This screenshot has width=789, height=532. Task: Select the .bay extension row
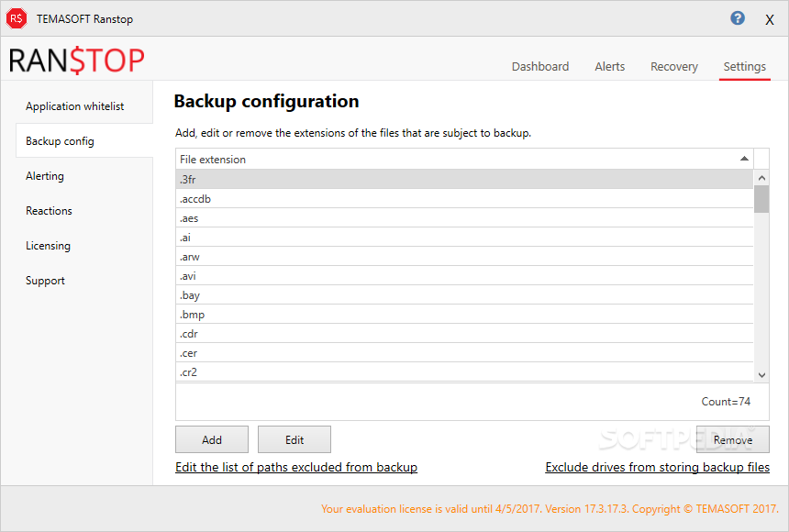[x=464, y=295]
